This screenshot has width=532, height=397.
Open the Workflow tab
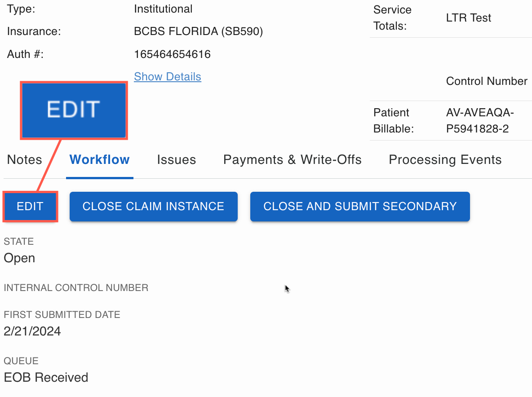[x=99, y=160]
